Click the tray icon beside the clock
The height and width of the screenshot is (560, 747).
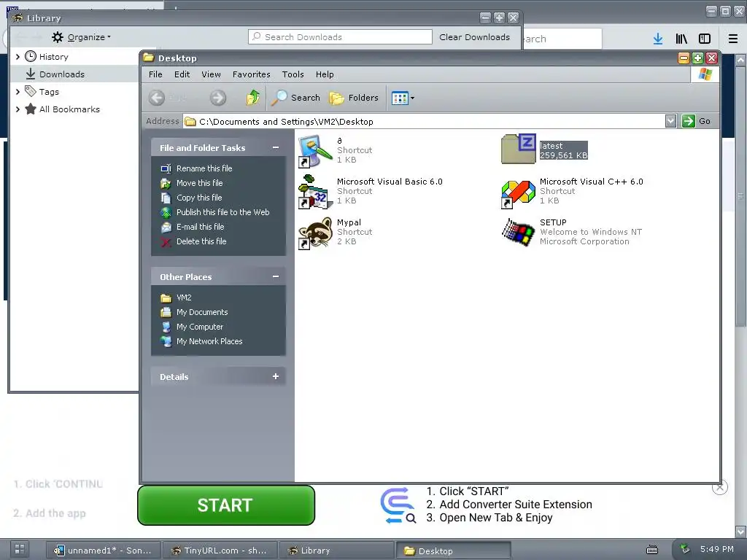click(x=684, y=549)
